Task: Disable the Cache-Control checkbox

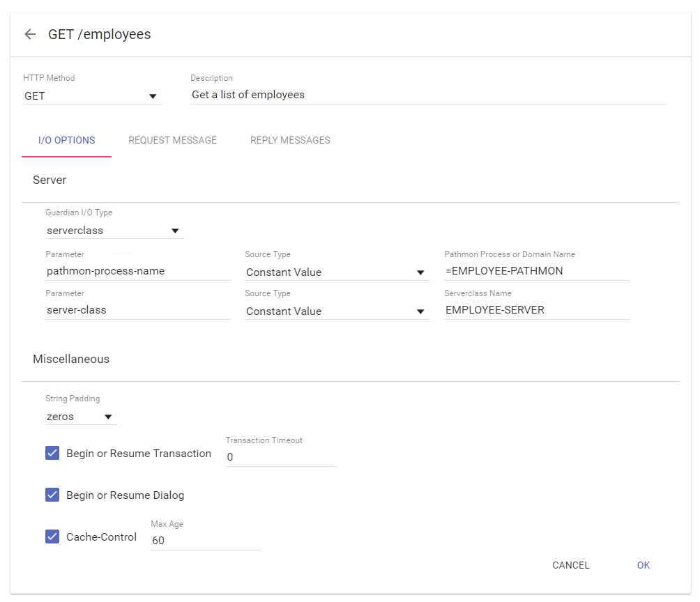Action: [52, 537]
